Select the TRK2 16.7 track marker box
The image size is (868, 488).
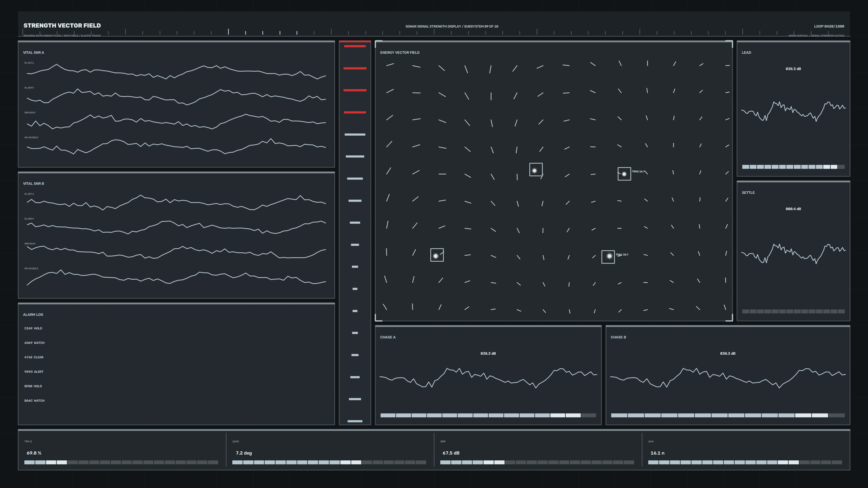(624, 174)
